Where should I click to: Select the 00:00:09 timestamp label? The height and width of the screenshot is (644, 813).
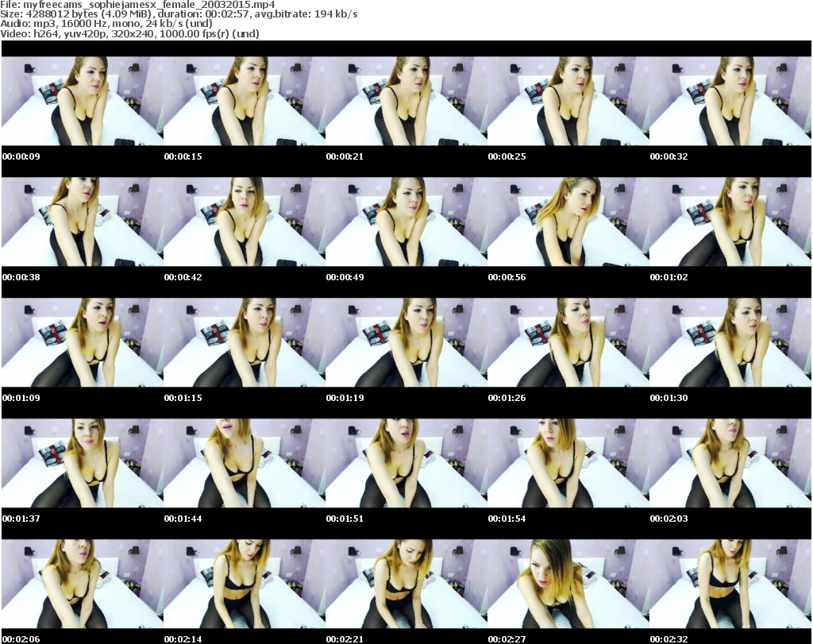[21, 156]
